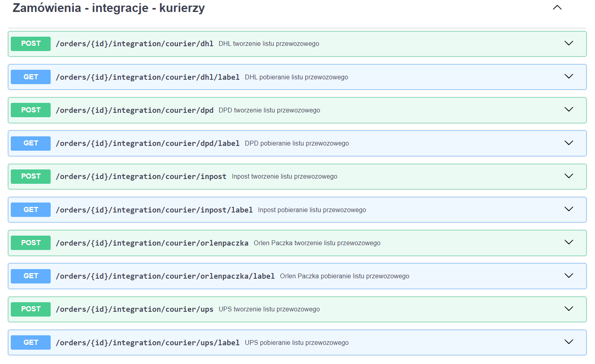Image resolution: width=595 pixels, height=364 pixels.
Task: Select the /orders/{id}/integration/courier/ups path
Action: coord(134,309)
